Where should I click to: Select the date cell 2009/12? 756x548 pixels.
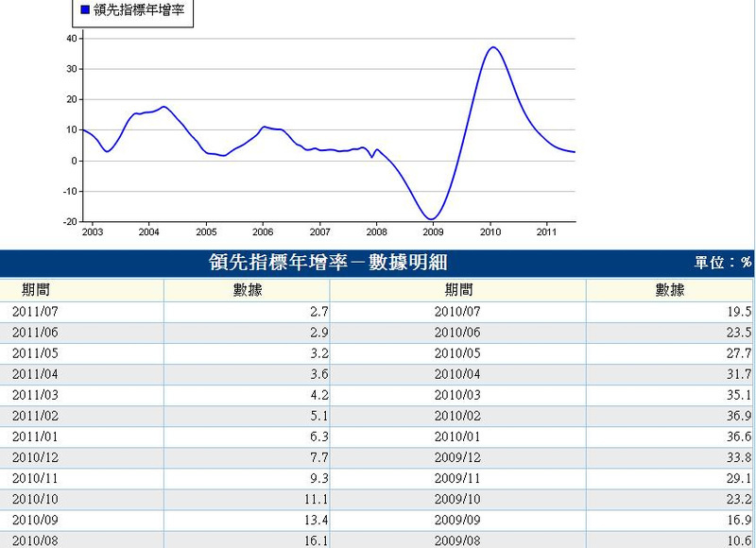coord(457,457)
